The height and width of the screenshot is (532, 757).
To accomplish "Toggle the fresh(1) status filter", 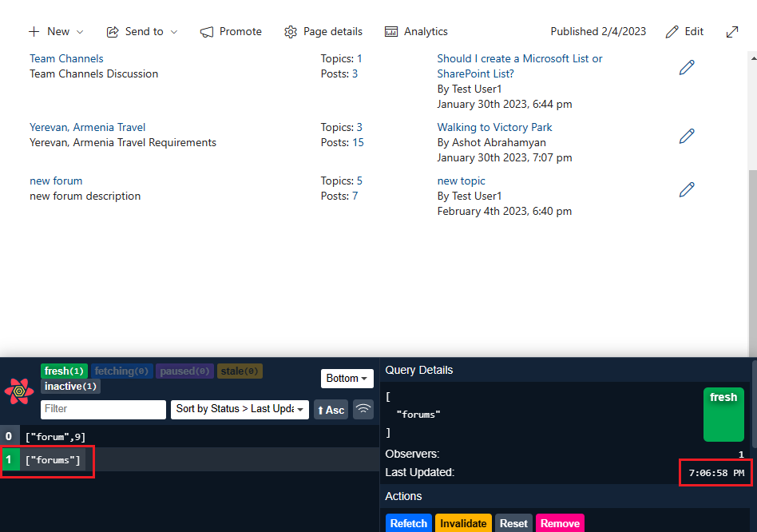I will coord(64,371).
